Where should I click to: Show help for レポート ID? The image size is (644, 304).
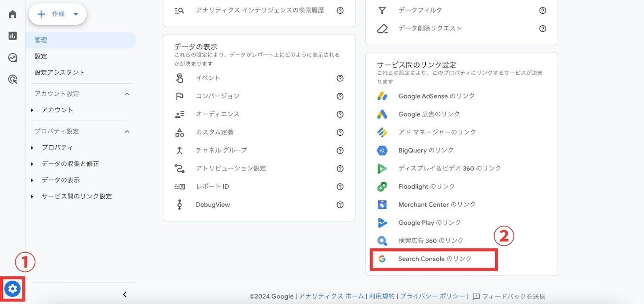pyautogui.click(x=340, y=187)
